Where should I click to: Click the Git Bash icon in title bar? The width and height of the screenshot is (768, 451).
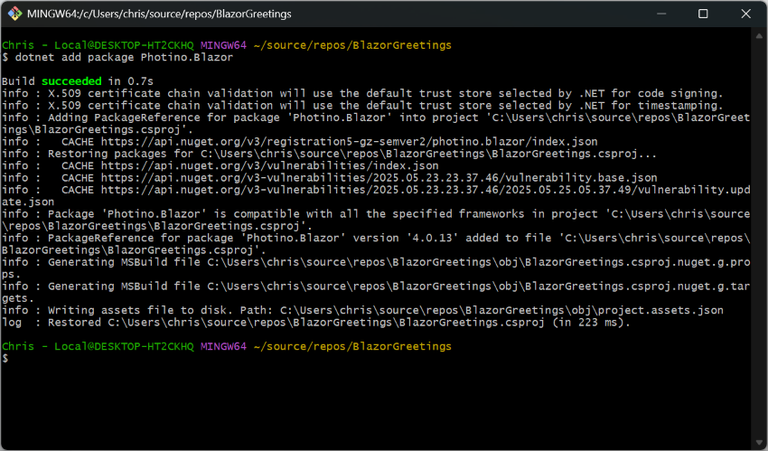[14, 13]
